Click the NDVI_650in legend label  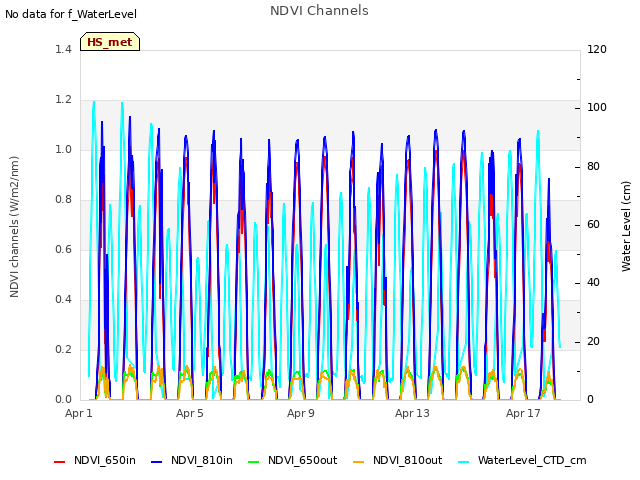pos(105,460)
